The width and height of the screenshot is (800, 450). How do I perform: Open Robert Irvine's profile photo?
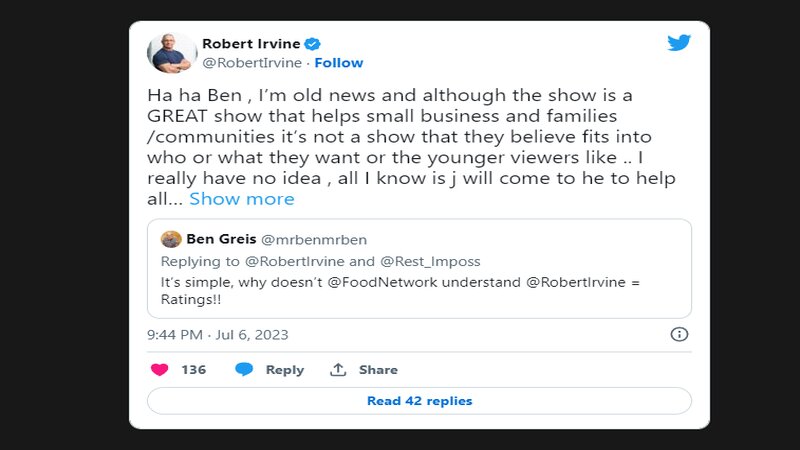pos(172,52)
